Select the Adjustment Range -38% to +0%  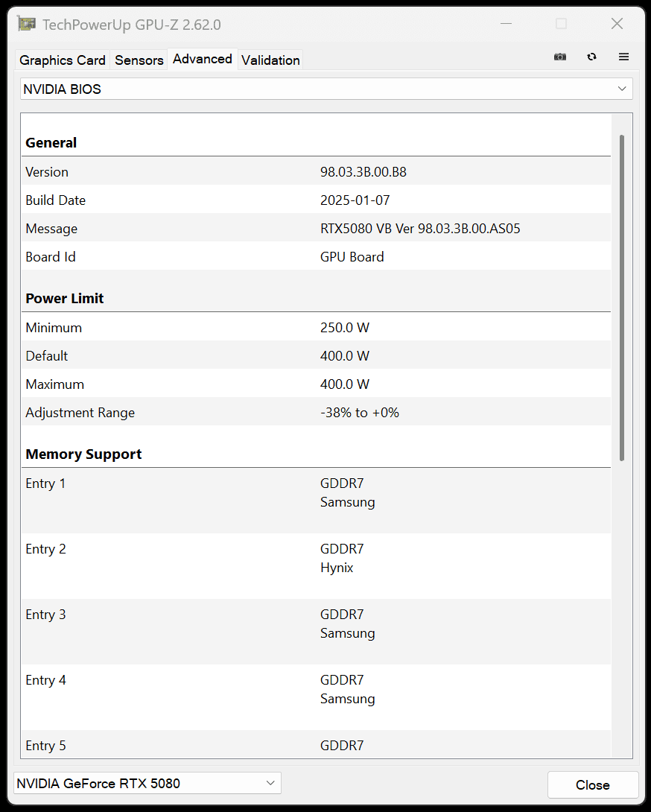point(360,413)
